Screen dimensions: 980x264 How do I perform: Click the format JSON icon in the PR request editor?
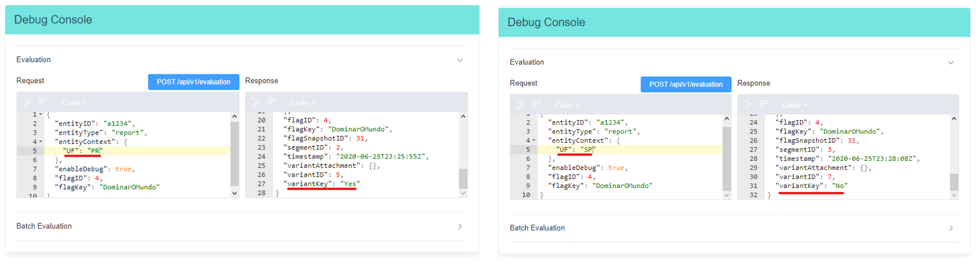point(27,102)
